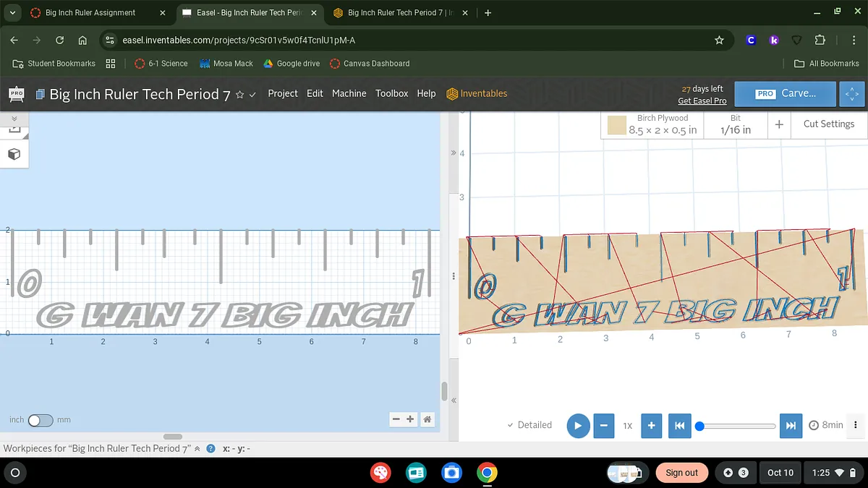Zoom in on the design canvas
This screenshot has width=868, height=488.
point(410,419)
